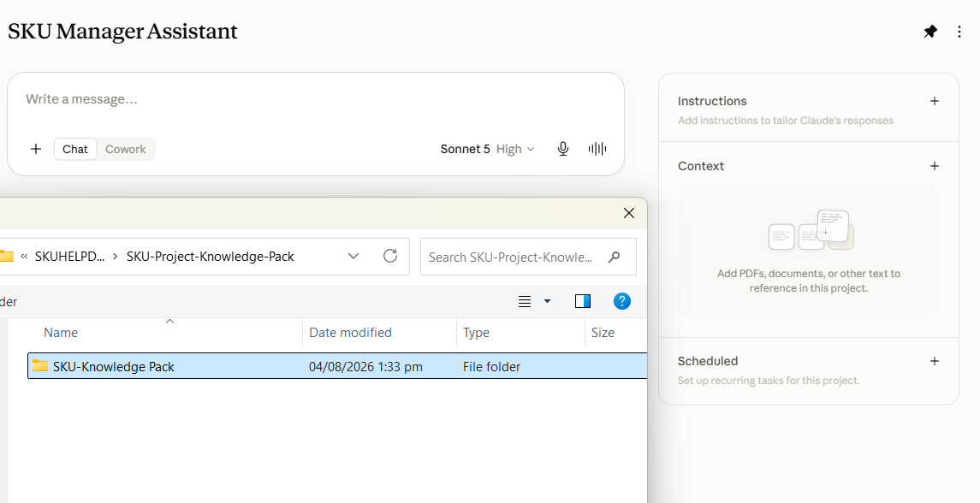Sort files by Size column header

point(603,333)
